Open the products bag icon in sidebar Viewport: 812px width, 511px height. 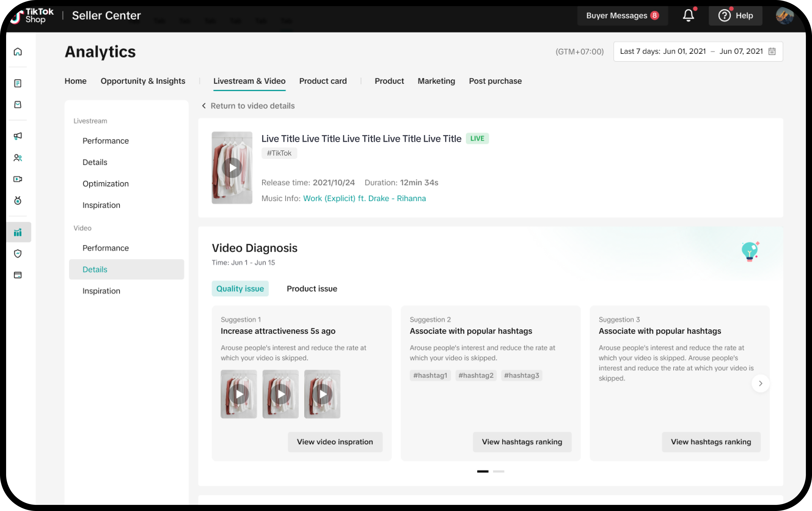18,105
